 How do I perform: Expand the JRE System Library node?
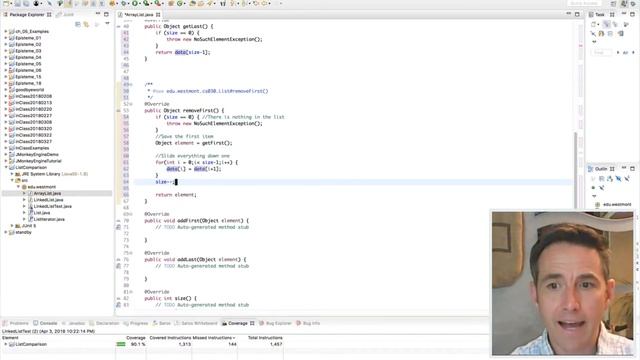click(x=12, y=174)
